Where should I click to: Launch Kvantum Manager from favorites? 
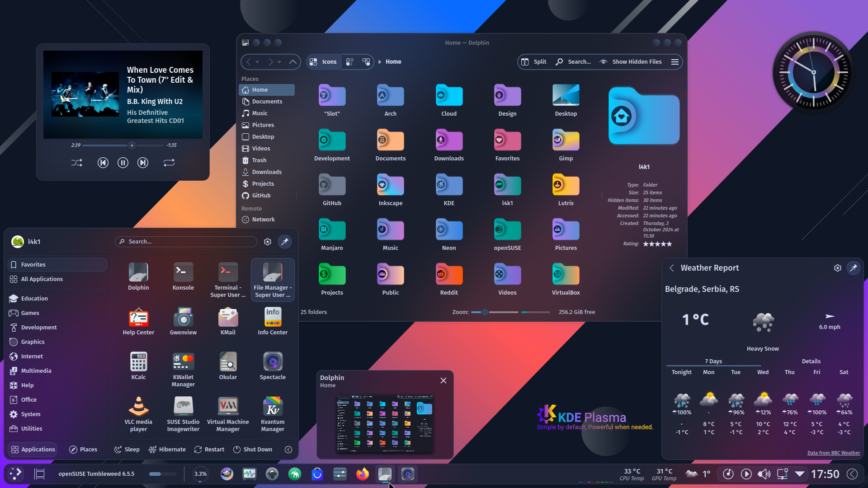(x=273, y=414)
